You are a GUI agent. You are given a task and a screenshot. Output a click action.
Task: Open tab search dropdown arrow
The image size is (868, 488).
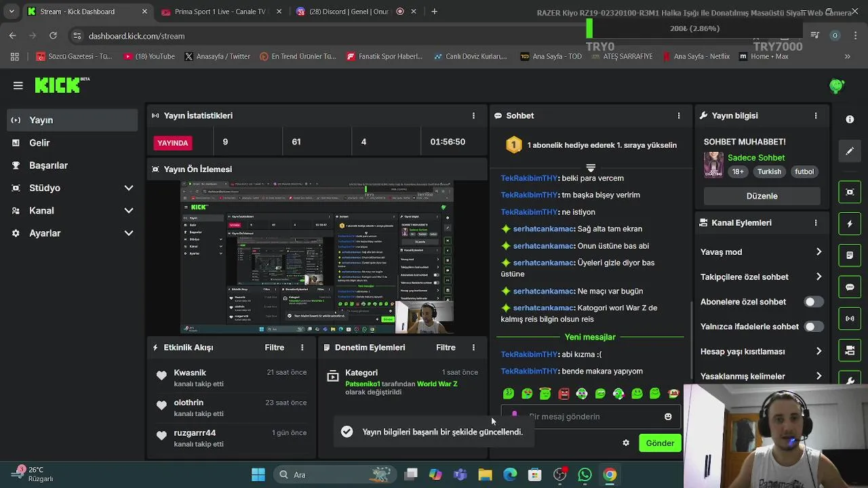pos(11,12)
